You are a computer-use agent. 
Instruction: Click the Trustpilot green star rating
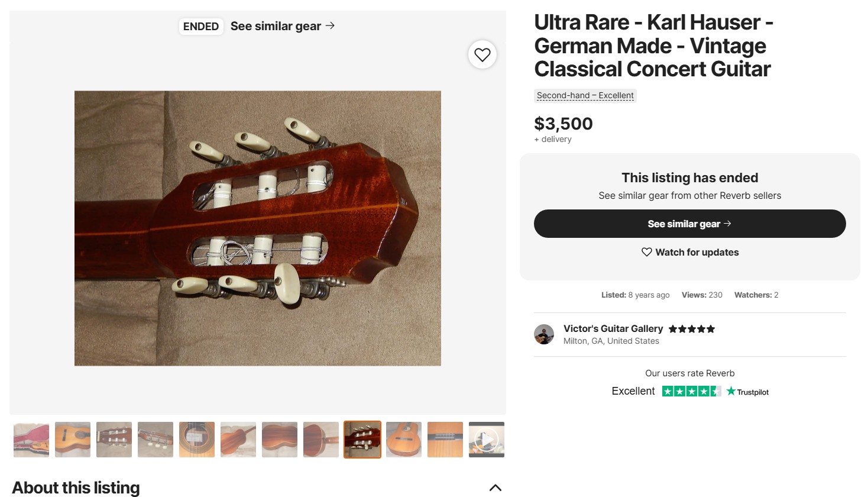[691, 391]
